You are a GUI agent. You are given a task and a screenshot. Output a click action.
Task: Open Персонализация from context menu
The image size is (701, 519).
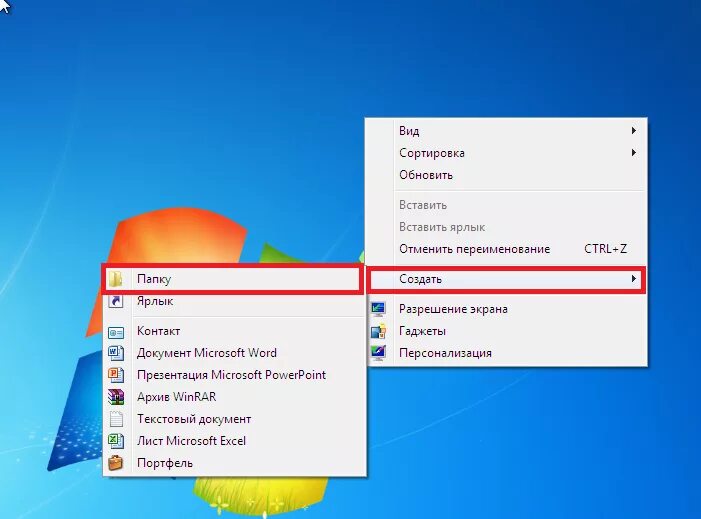click(506, 353)
